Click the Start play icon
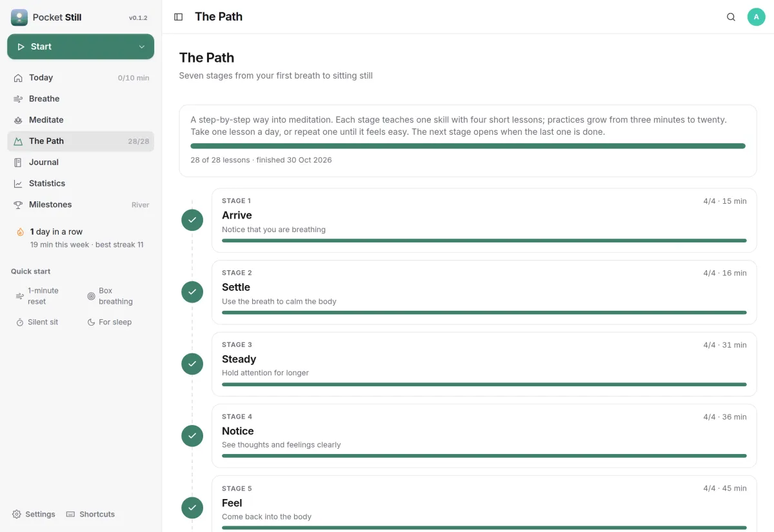The width and height of the screenshot is (774, 532). tap(21, 47)
